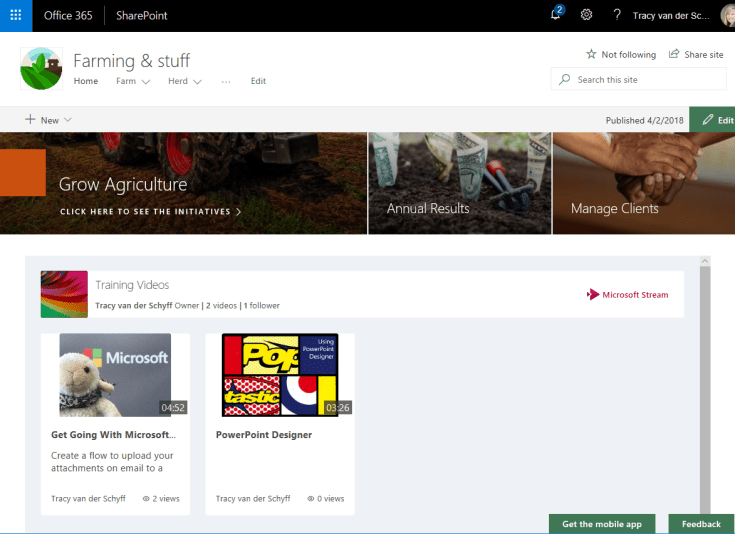Click the Get the mobile app button
The height and width of the screenshot is (534, 735).
[x=602, y=524]
